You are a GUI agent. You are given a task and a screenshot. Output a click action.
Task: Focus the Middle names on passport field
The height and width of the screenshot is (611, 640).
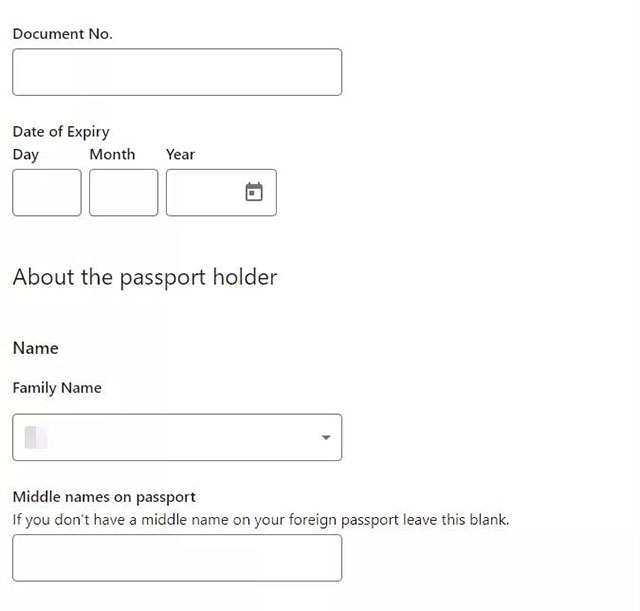pos(177,558)
